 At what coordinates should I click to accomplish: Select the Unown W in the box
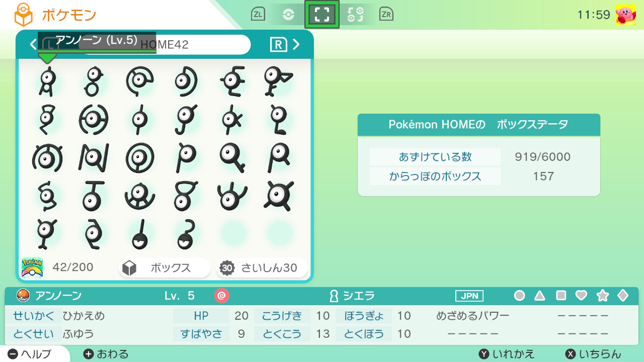[x=232, y=196]
